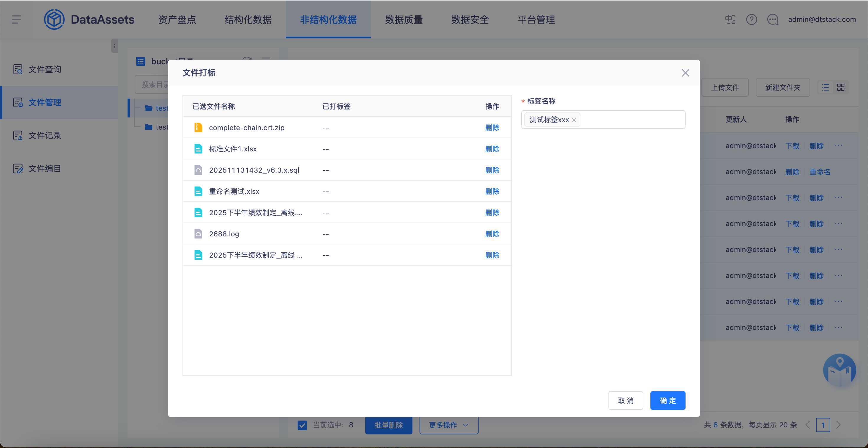
Task: Open the chat message icon
Action: [x=773, y=19]
